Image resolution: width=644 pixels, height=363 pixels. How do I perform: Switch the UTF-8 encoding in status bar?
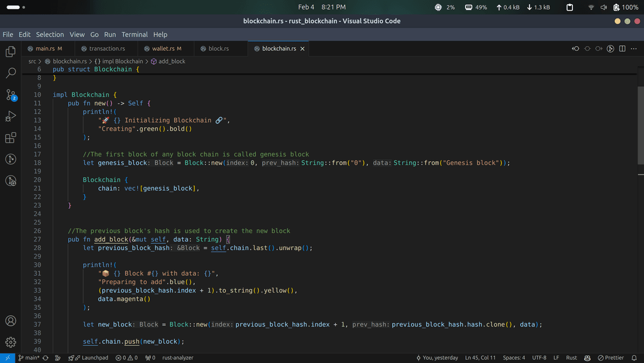click(x=540, y=358)
